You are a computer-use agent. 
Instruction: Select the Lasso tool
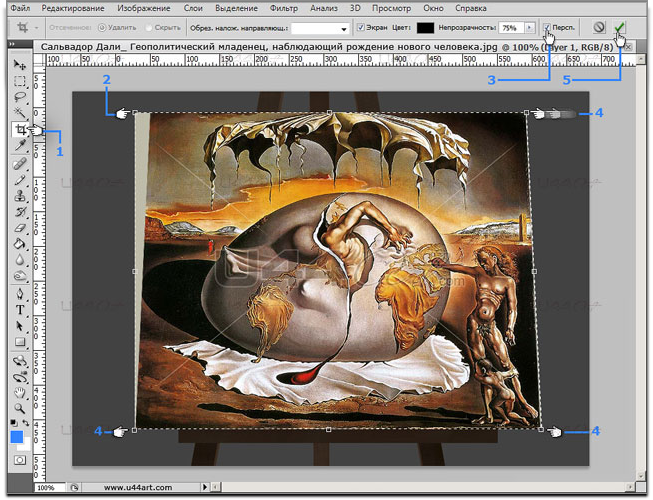[20, 97]
